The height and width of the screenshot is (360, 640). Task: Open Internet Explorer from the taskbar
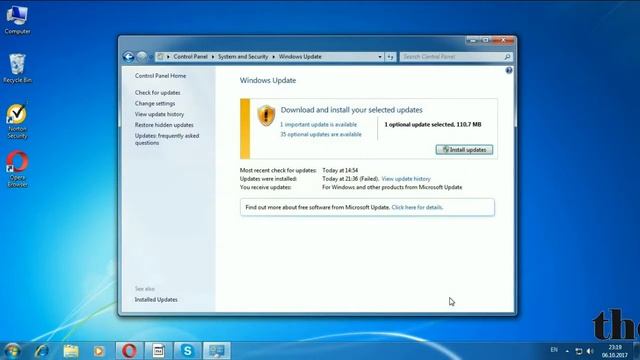(42, 351)
